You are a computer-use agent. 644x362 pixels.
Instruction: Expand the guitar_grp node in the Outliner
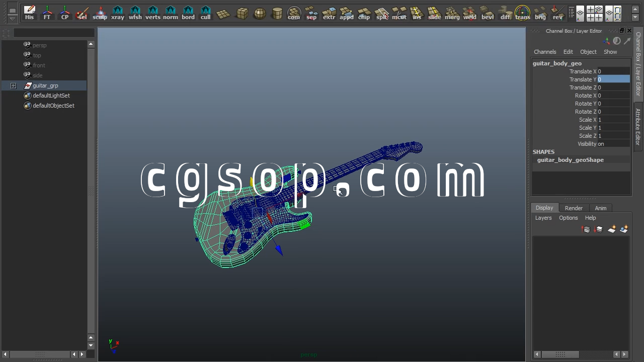pos(13,85)
